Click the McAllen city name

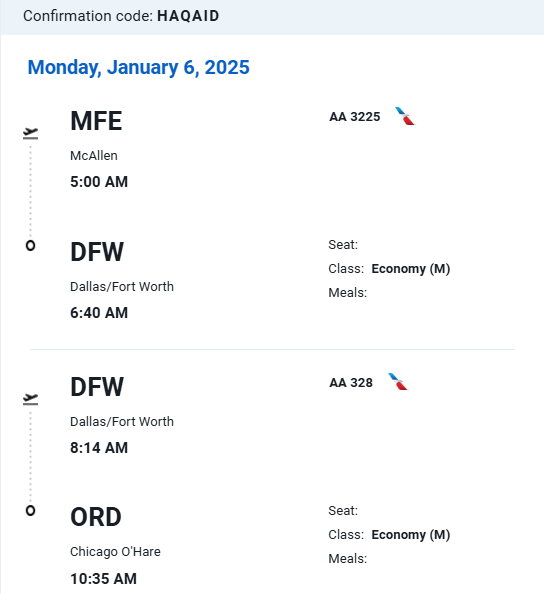click(x=94, y=156)
